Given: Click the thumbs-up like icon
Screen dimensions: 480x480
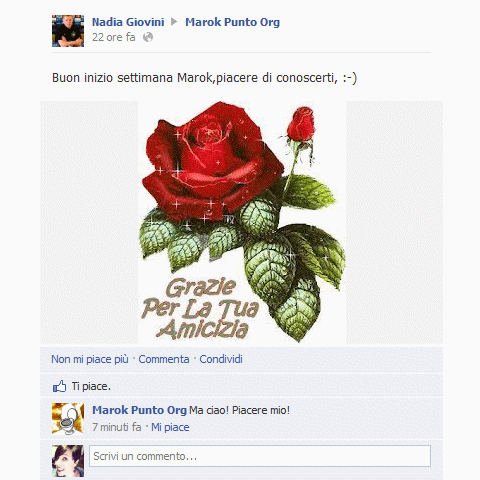Looking at the screenshot, I should pos(59,386).
